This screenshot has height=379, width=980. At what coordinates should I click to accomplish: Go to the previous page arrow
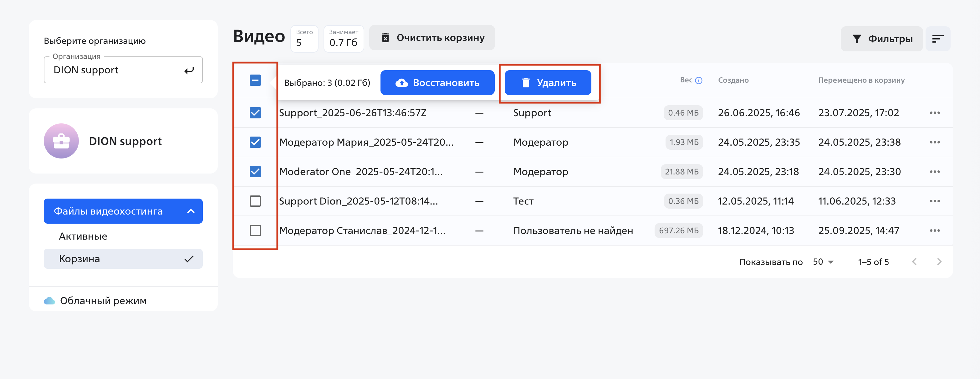(914, 262)
